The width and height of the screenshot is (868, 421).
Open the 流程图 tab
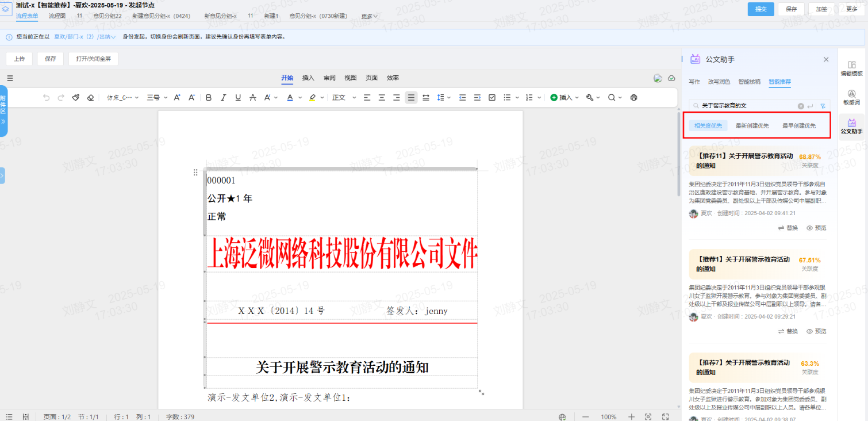pos(57,16)
